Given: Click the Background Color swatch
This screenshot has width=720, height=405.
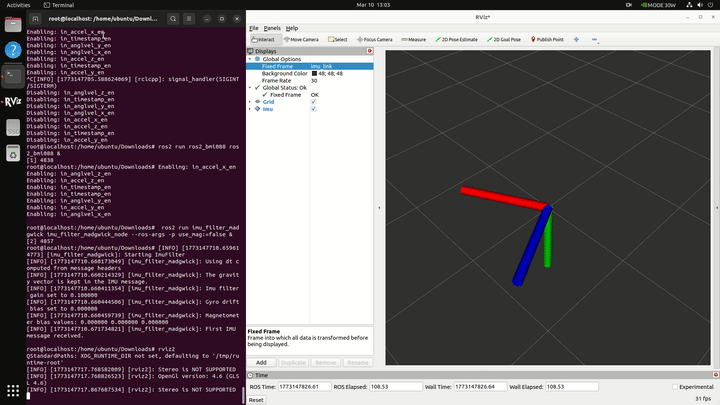Looking at the screenshot, I should point(313,73).
